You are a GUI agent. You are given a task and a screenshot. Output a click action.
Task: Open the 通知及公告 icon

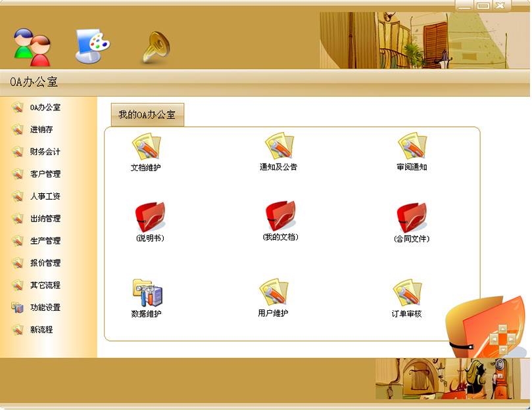(279, 145)
